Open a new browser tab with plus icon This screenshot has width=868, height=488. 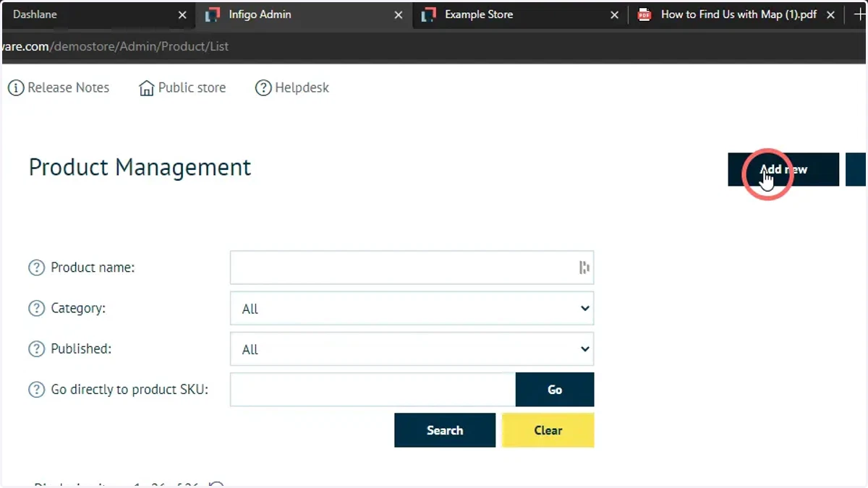[x=859, y=14]
